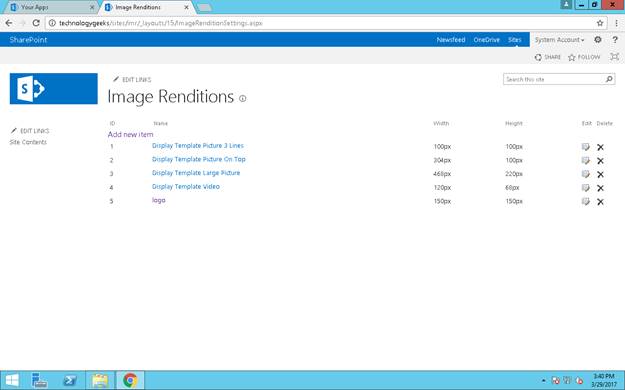The height and width of the screenshot is (390, 625).
Task: Edit the Display Template Picture 3 Lines rendition
Action: 585,147
